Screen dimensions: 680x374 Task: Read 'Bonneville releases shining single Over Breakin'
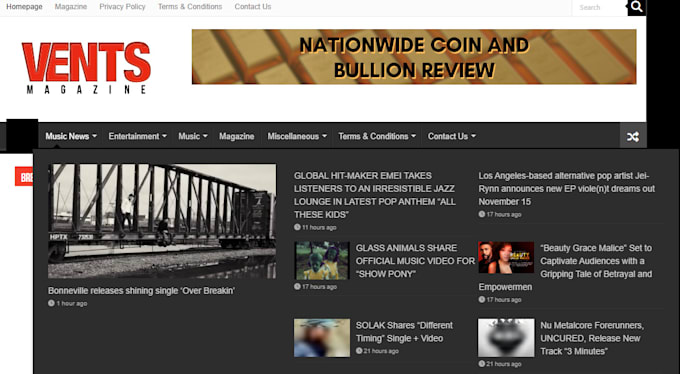141,291
